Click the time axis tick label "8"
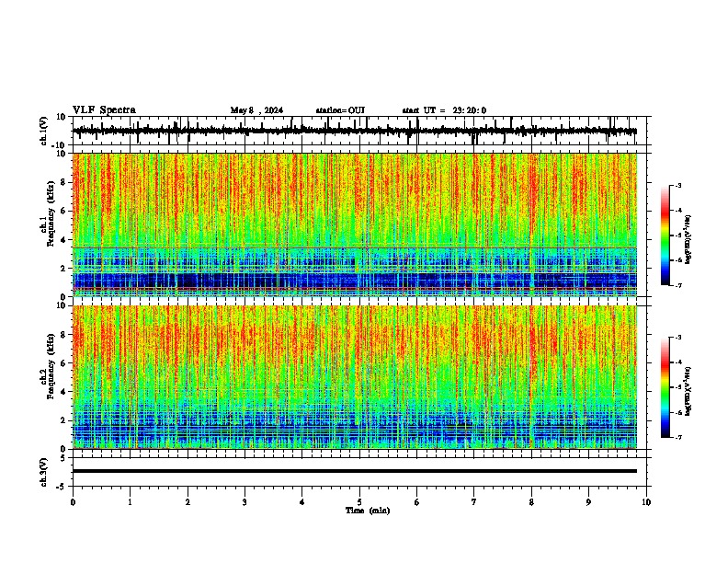 [531, 502]
